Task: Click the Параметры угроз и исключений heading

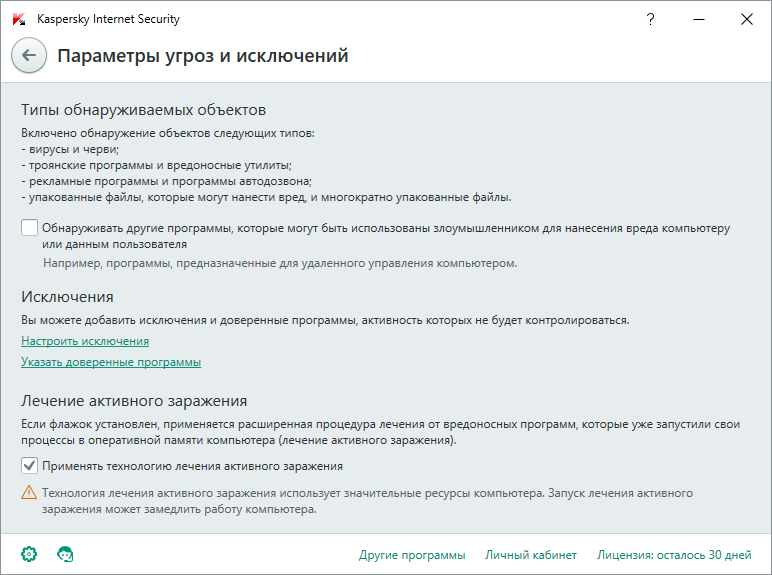Action: pyautogui.click(x=203, y=56)
